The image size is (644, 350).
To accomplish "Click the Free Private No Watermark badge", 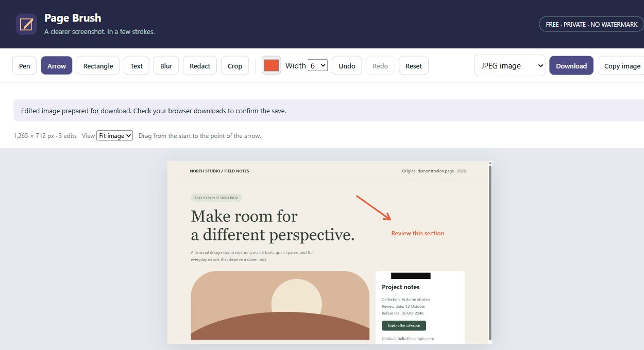I will [x=591, y=24].
